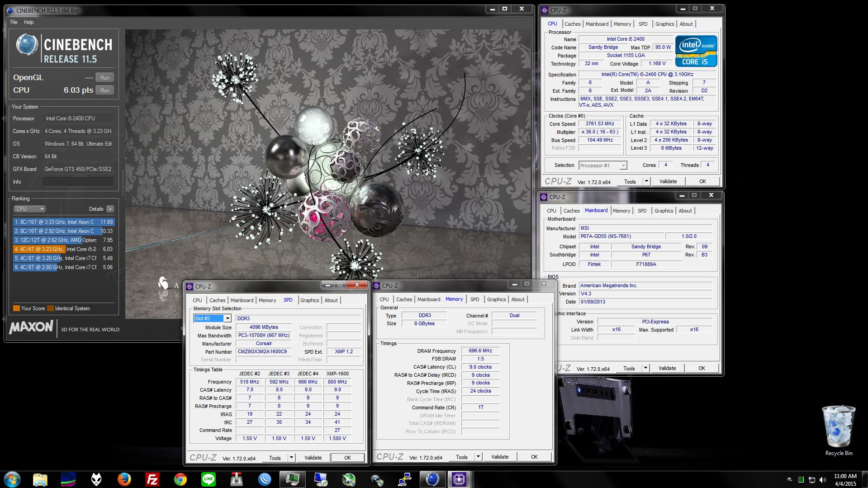Click the title bar icon of the CPU-Z Memory window
The height and width of the screenshot is (488, 868).
[x=376, y=285]
